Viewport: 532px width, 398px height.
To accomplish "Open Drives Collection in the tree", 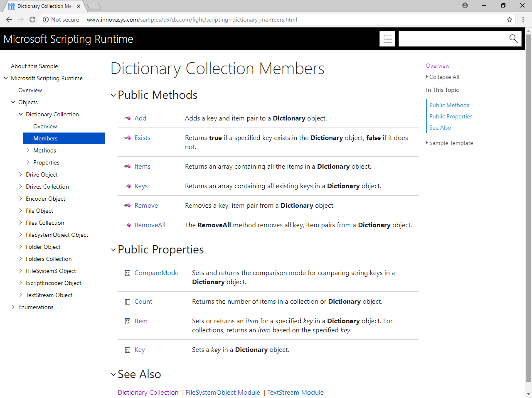I will (x=47, y=187).
